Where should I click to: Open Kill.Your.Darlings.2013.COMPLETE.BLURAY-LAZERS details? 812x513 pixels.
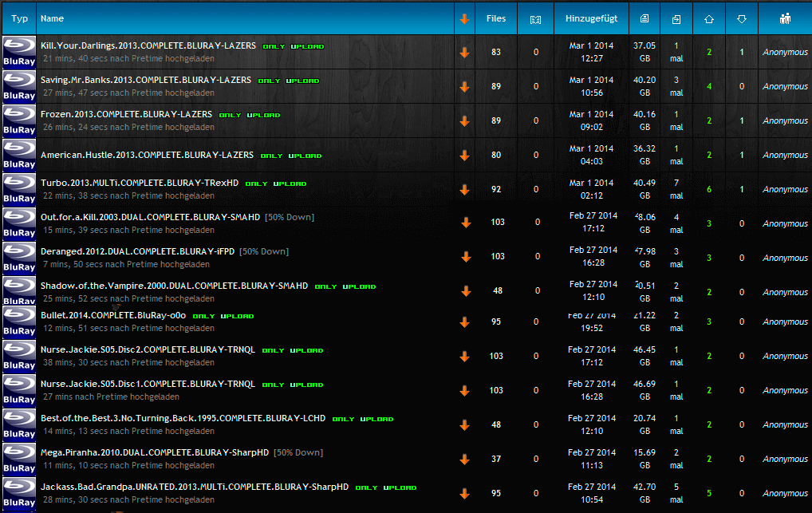(x=148, y=45)
